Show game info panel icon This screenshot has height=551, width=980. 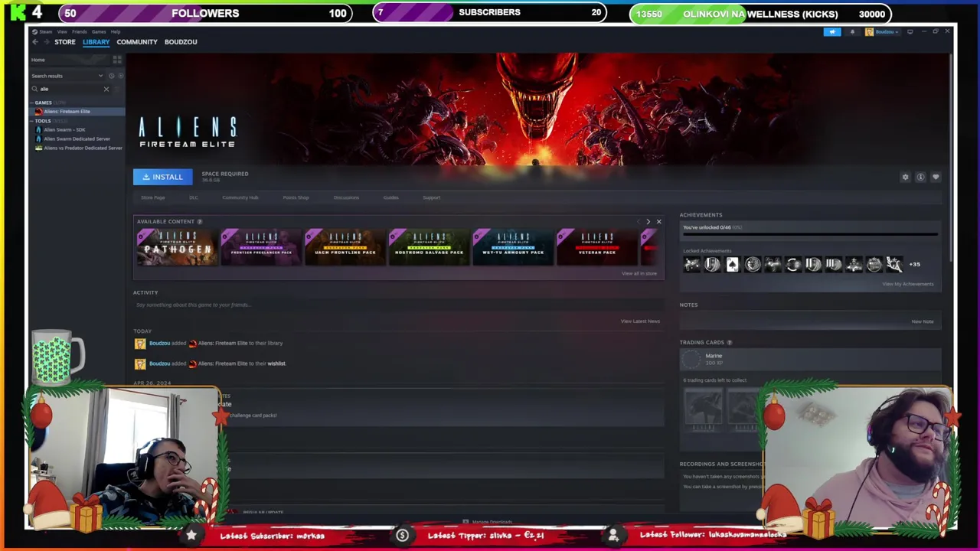(x=920, y=177)
